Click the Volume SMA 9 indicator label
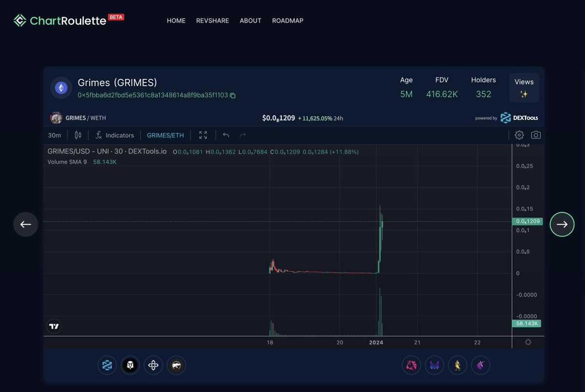The image size is (585, 392). pos(67,162)
